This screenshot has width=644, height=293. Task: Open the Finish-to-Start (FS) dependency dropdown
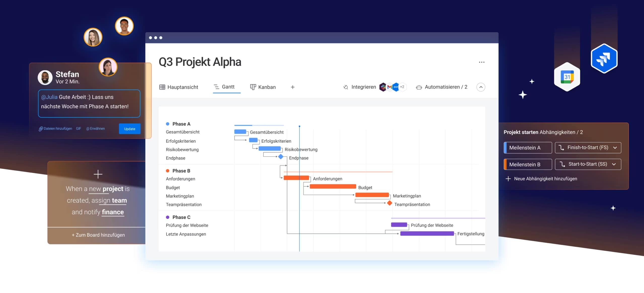coord(588,148)
